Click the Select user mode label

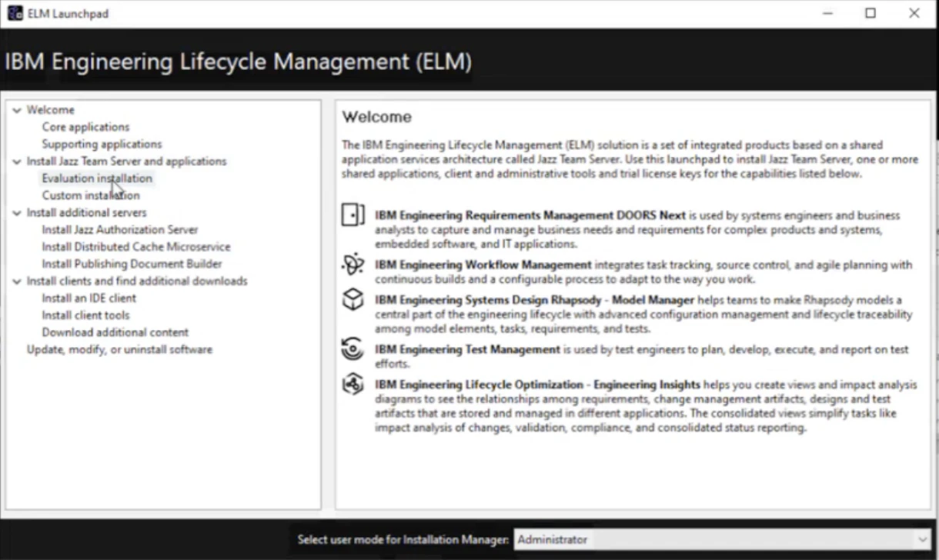tap(403, 540)
